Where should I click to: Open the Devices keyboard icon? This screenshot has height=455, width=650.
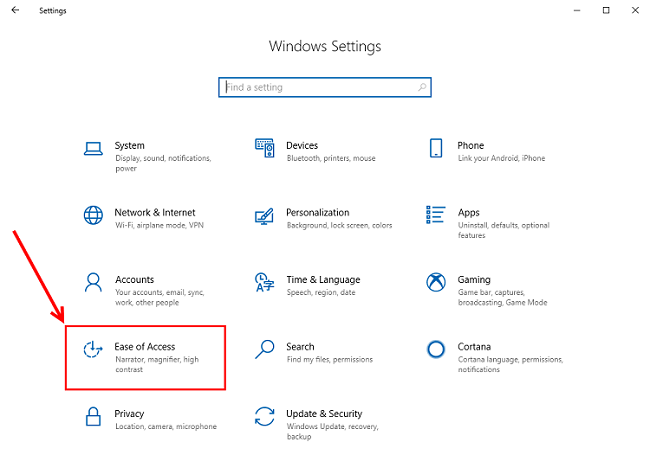(265, 148)
